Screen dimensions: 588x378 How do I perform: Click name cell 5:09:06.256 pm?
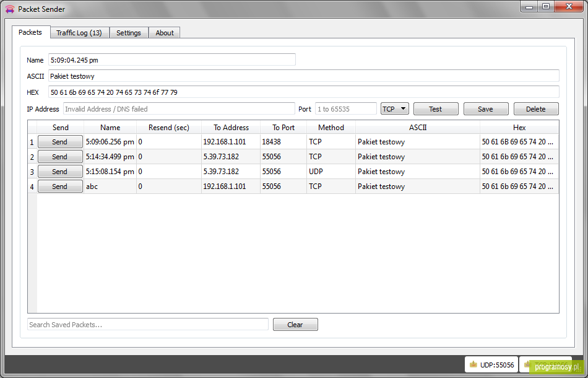pos(110,142)
